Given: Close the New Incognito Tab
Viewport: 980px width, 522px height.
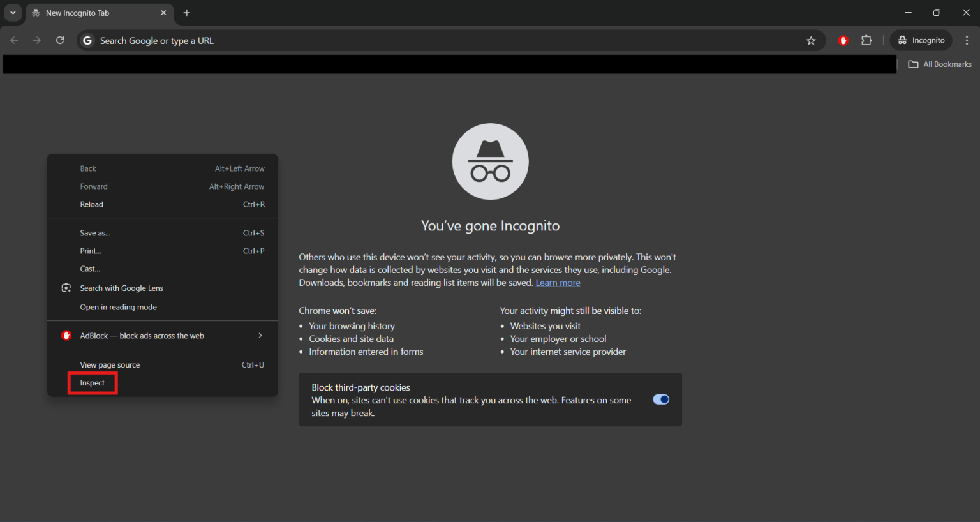Looking at the screenshot, I should click(x=163, y=13).
